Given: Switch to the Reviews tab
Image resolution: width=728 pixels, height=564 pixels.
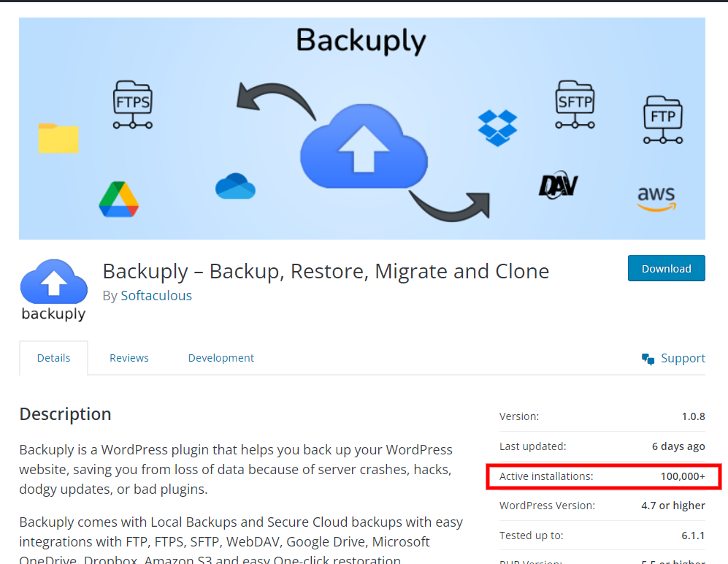Looking at the screenshot, I should [129, 358].
